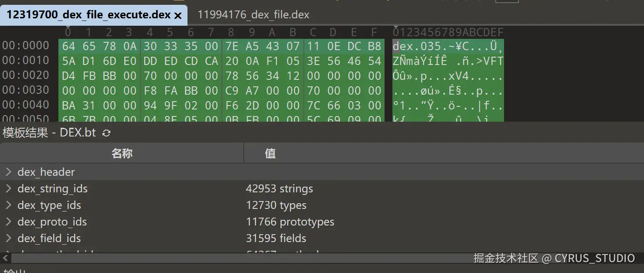Expand the dex_header node

tap(8, 172)
